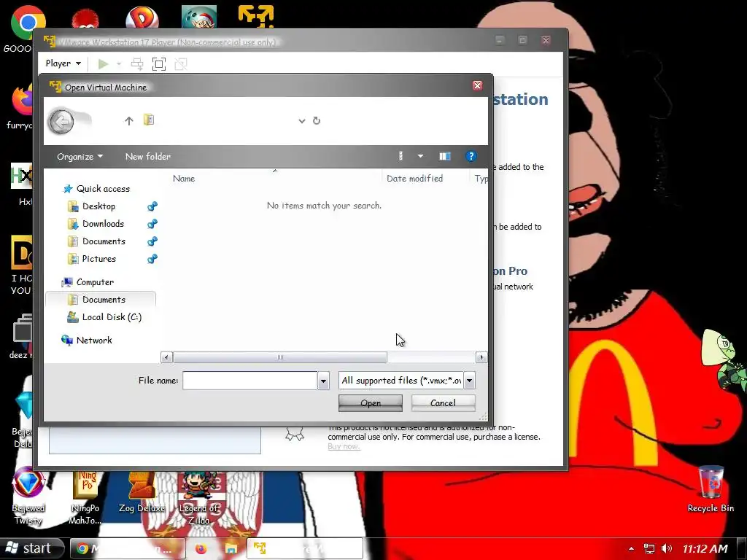
Task: Select Documents under Computer
Action: click(101, 300)
